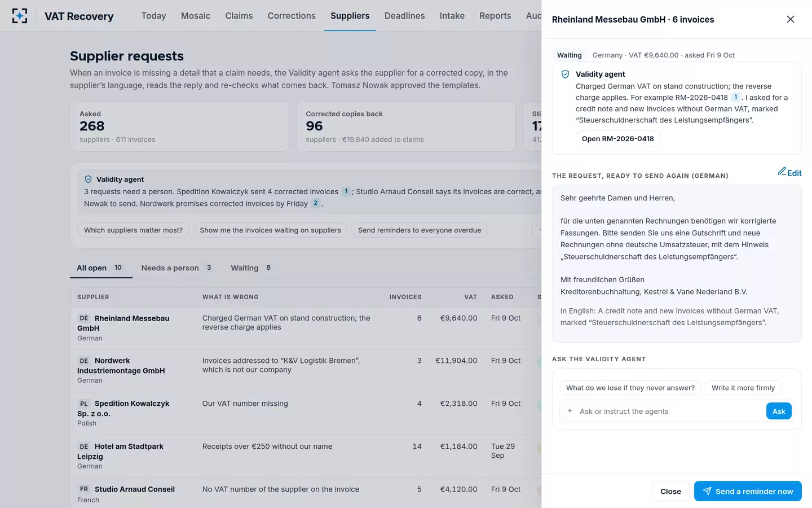Open the Studio Arnaud Conseil row
Viewport: 812px width, 508px height.
coord(306,493)
